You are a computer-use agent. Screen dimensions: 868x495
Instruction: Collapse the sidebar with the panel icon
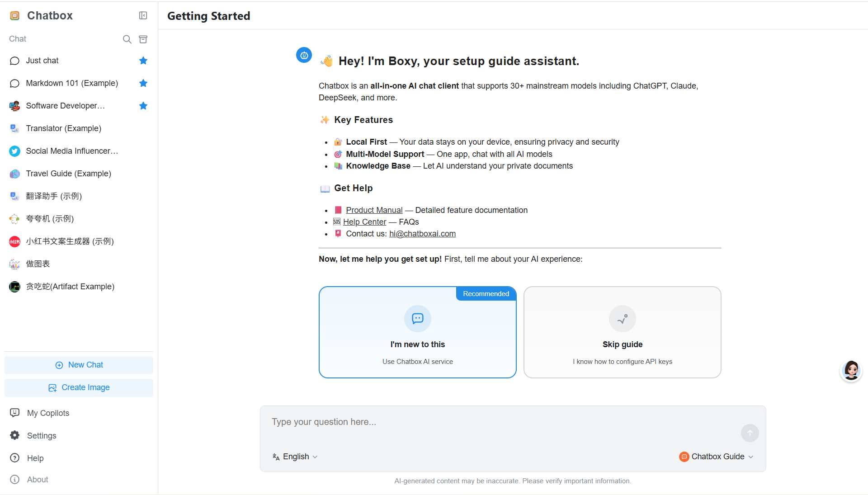(x=143, y=16)
